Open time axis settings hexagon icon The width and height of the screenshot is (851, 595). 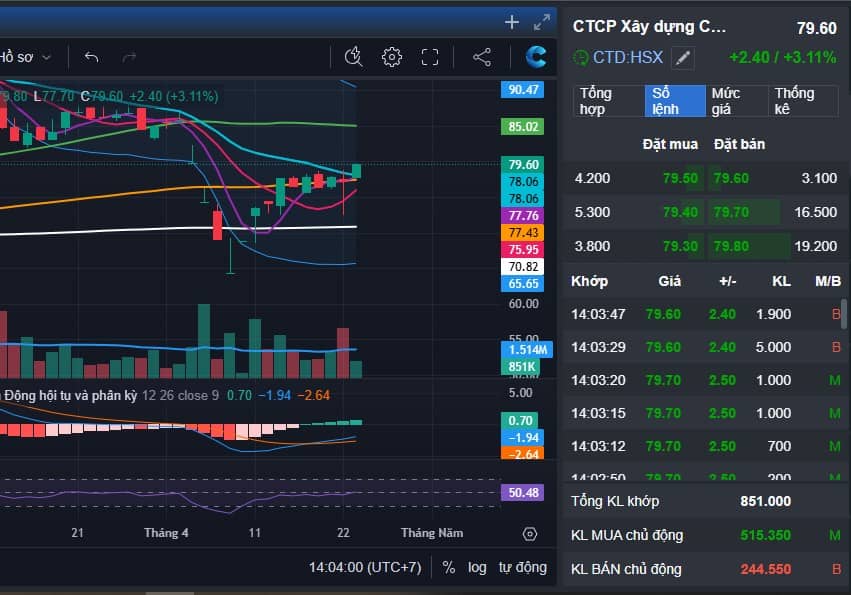tap(530, 534)
